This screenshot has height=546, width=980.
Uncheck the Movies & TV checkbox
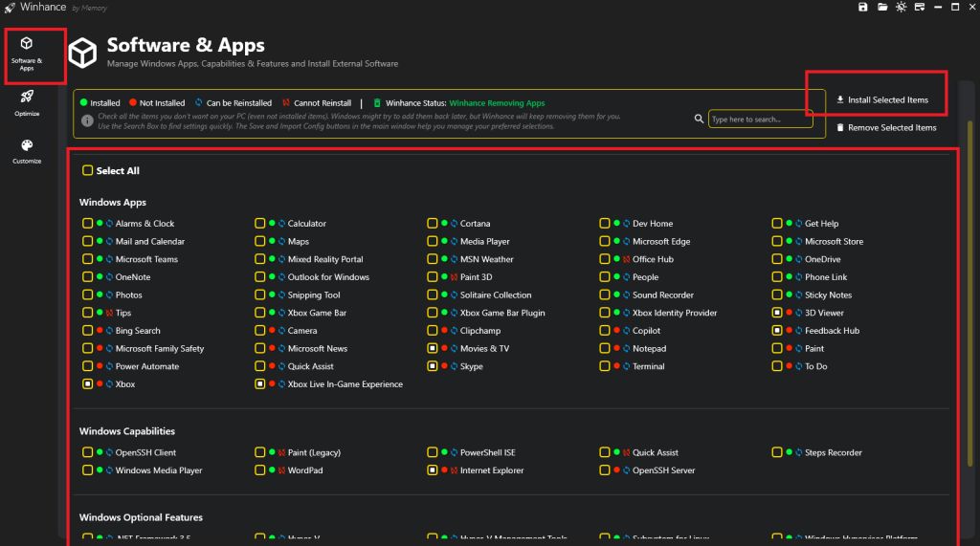click(432, 348)
